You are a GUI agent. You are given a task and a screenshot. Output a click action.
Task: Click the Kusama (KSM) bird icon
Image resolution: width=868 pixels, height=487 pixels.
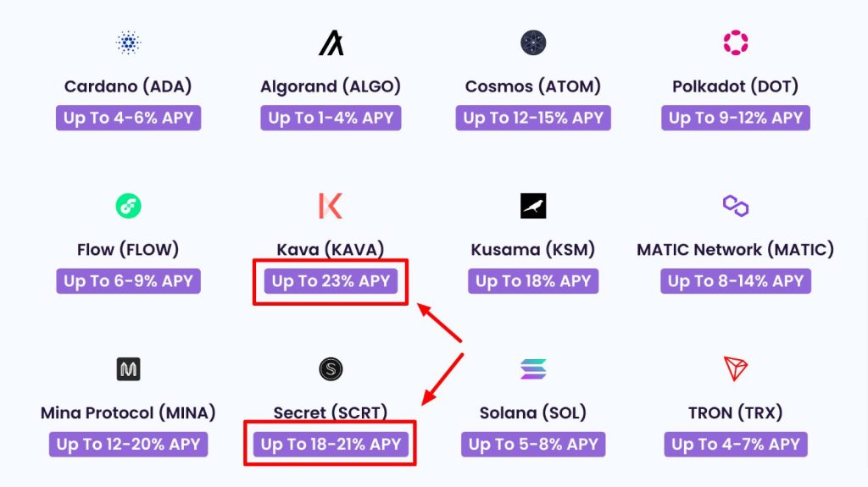point(533,206)
